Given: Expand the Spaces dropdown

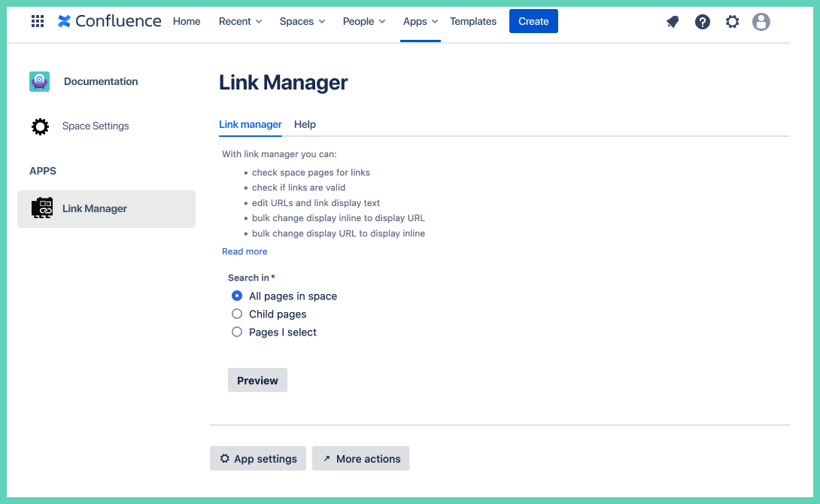Looking at the screenshot, I should [x=302, y=22].
